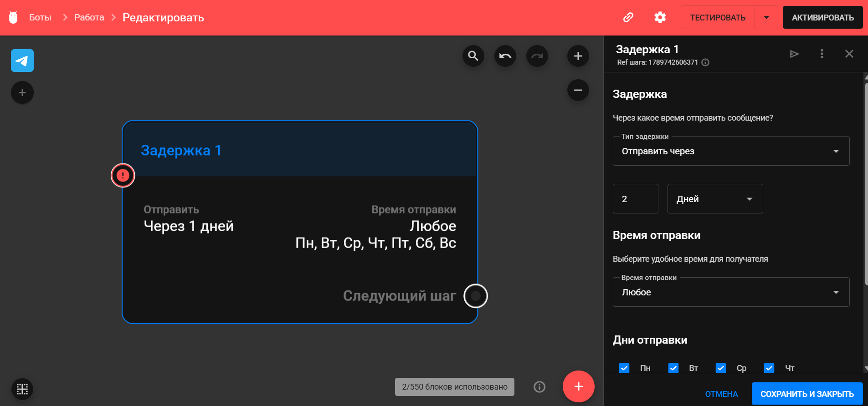
Task: Uncheck the Вт day checkbox
Action: coord(673,368)
